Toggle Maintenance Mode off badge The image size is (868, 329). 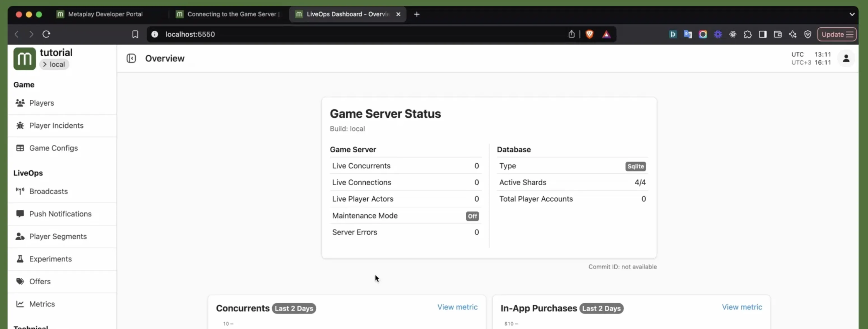pos(472,216)
